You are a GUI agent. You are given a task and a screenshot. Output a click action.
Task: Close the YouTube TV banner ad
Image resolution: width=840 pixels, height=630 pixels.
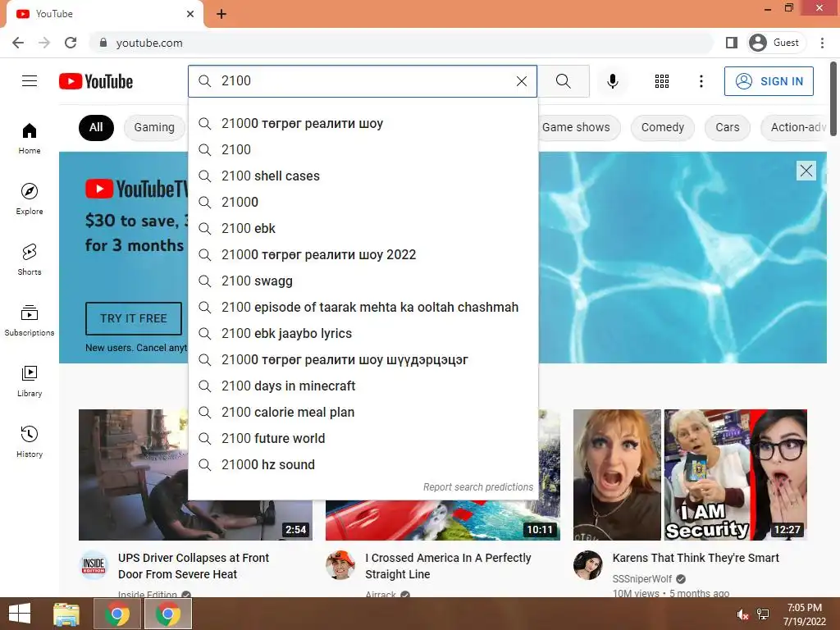[x=806, y=171]
